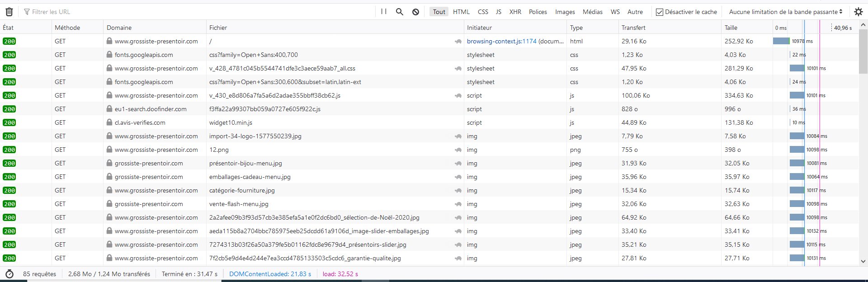Filter requests by XHR
Image resolution: width=868 pixels, height=282 pixels.
pos(515,12)
